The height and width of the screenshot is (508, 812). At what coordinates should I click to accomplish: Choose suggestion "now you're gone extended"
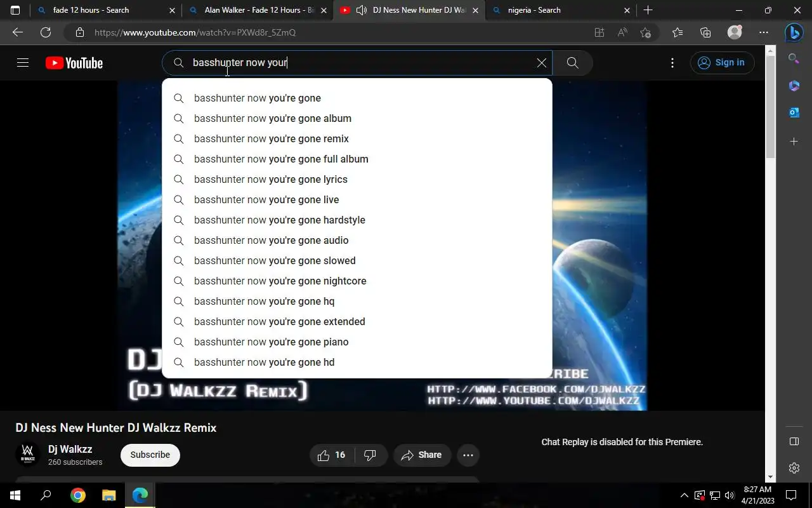click(x=357, y=321)
